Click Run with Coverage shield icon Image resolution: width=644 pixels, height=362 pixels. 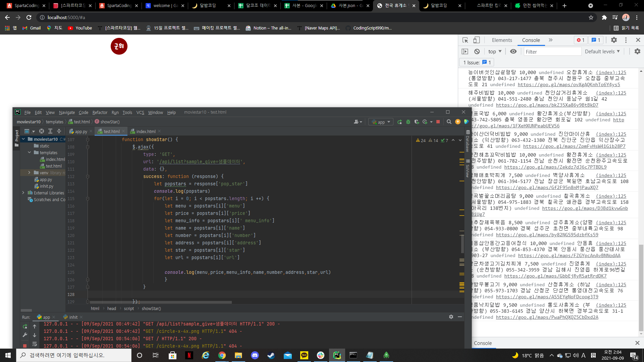(x=417, y=122)
